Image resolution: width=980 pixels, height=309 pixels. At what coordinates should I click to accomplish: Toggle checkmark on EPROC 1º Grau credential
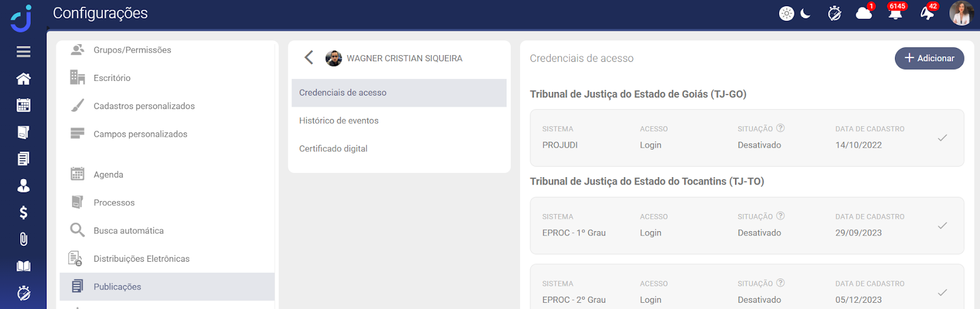pos(942,226)
